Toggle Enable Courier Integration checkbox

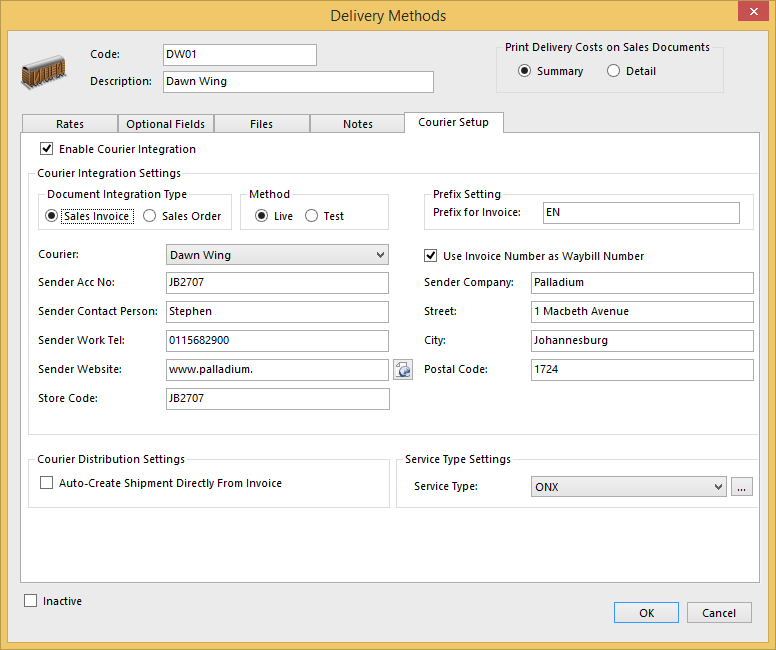[47, 149]
